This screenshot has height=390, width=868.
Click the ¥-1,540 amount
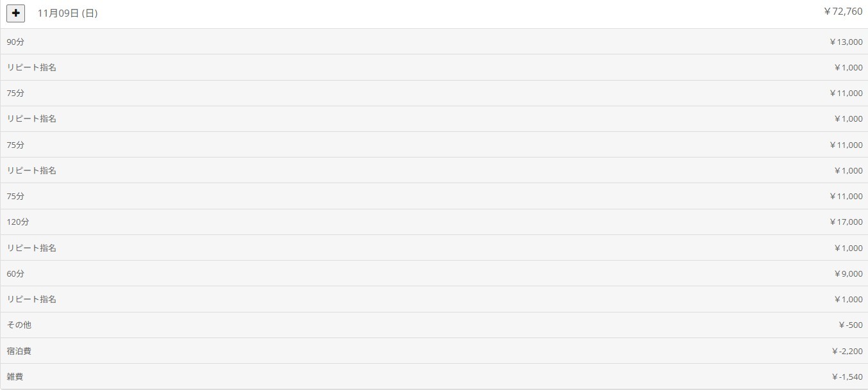click(847, 377)
